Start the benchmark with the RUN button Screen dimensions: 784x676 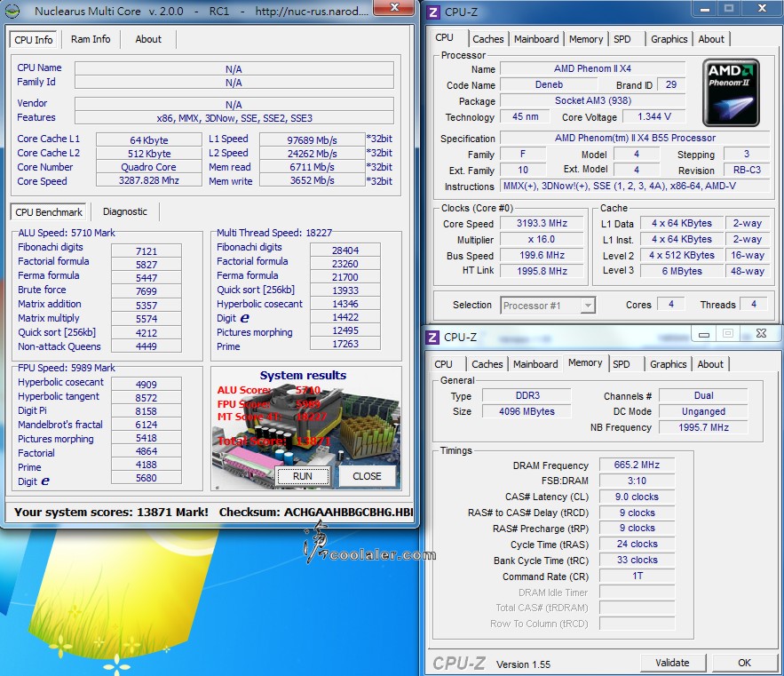[303, 476]
